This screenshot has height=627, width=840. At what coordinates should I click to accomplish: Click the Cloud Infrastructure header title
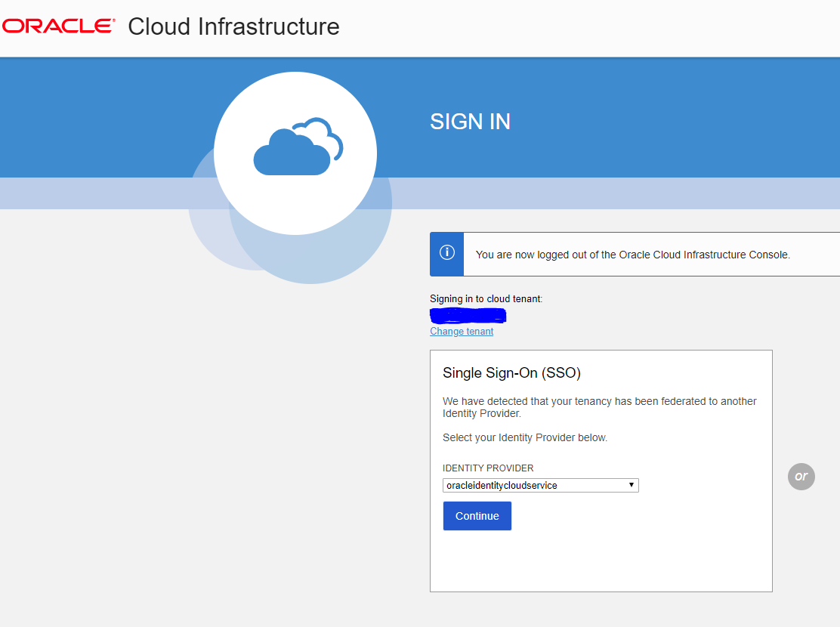coord(233,26)
